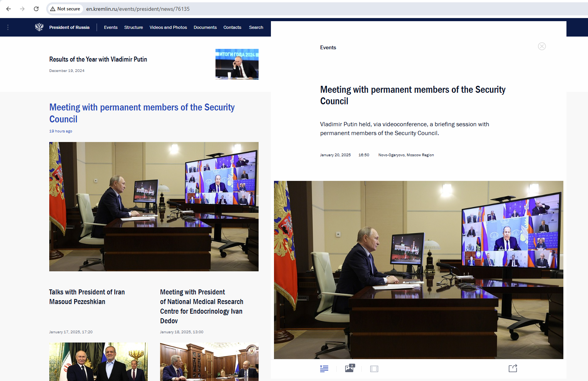Click the double-headed eagle emblem
588x381 pixels.
39,27
